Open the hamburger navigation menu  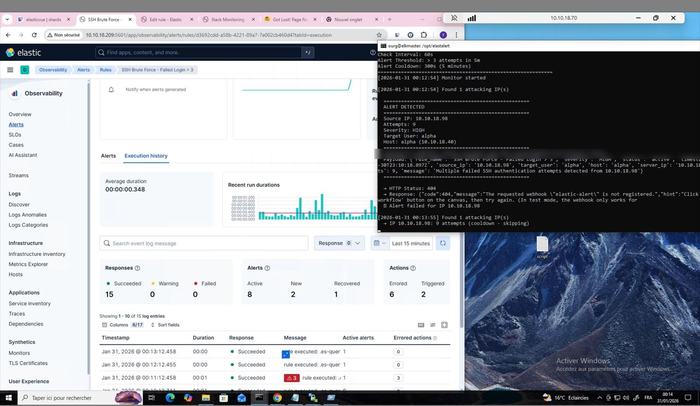(x=10, y=70)
